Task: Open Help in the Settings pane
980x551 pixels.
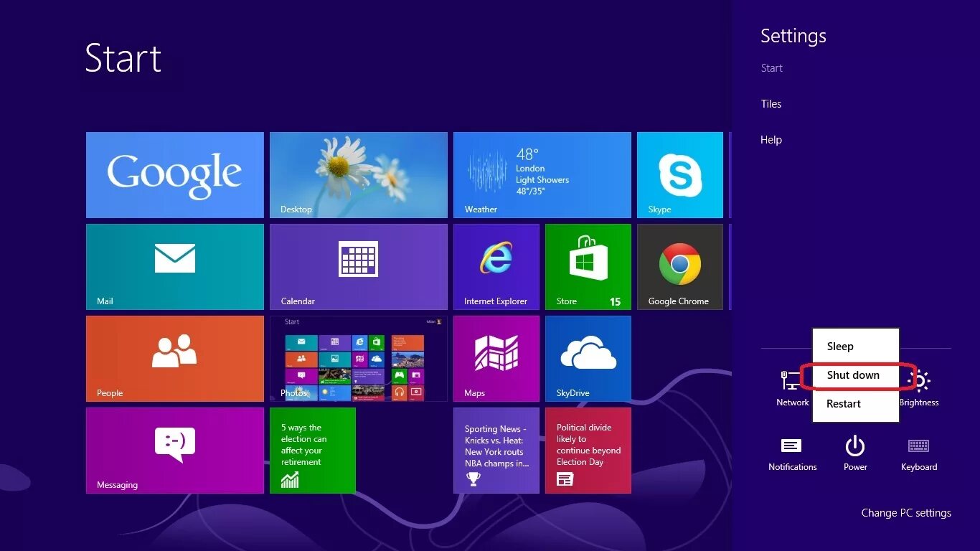Action: [x=771, y=140]
